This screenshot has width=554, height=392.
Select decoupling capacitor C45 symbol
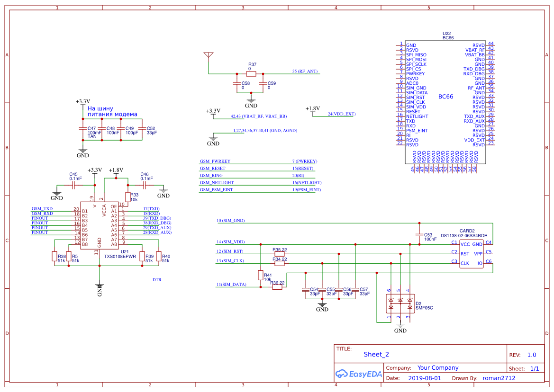click(x=73, y=185)
